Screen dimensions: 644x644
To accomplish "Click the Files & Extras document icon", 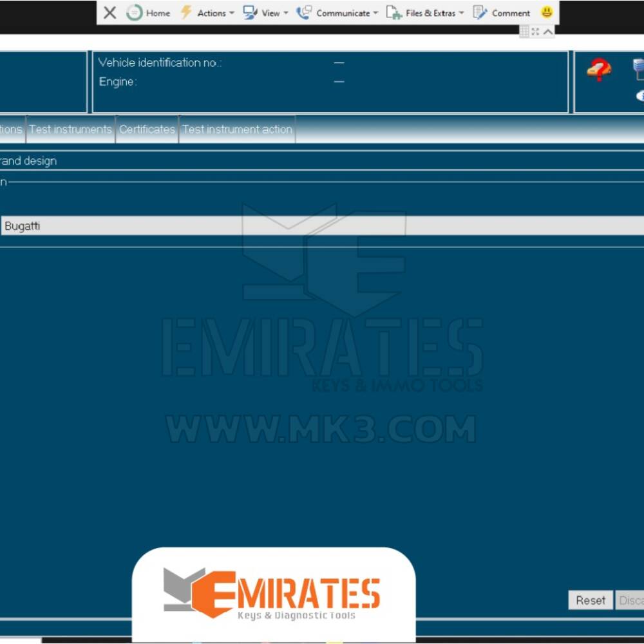I will coord(392,12).
